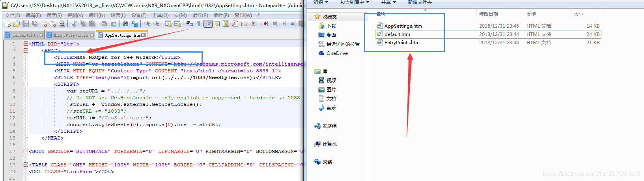Click the Find binoculars icon
Image resolution: width=644 pixels, height=181 pixels.
pos(125,24)
